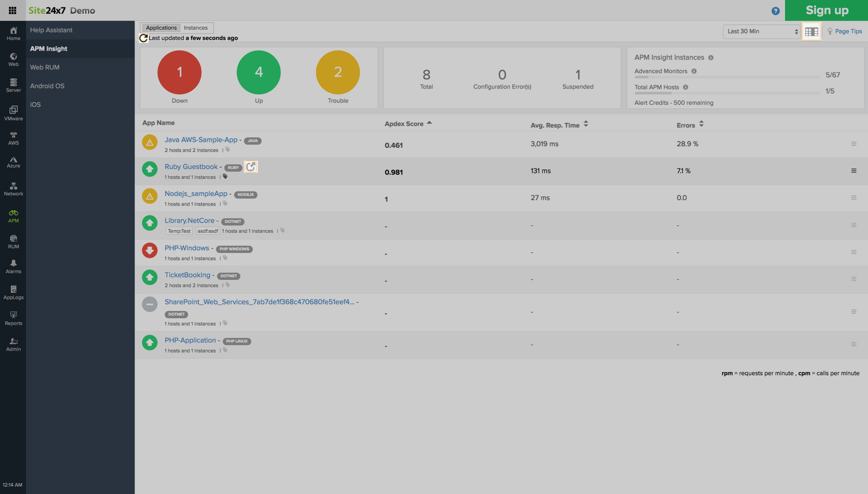
Task: Open the Web monitors section
Action: (13, 60)
